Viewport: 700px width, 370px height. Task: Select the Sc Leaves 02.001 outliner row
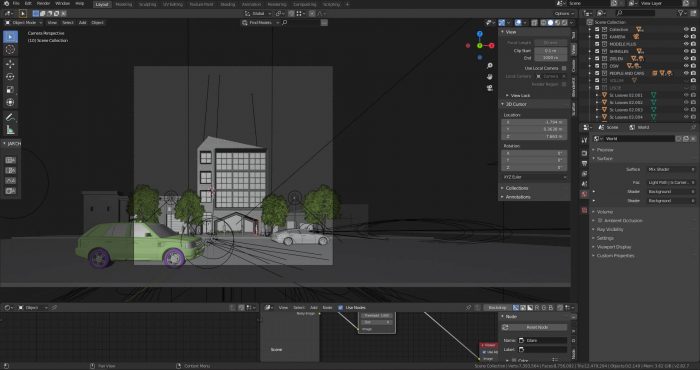[x=626, y=95]
